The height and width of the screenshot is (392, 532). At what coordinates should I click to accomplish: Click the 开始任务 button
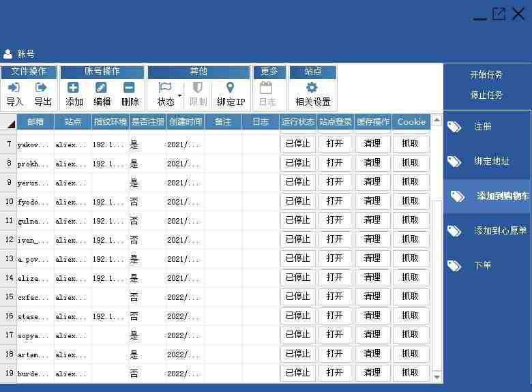point(486,74)
